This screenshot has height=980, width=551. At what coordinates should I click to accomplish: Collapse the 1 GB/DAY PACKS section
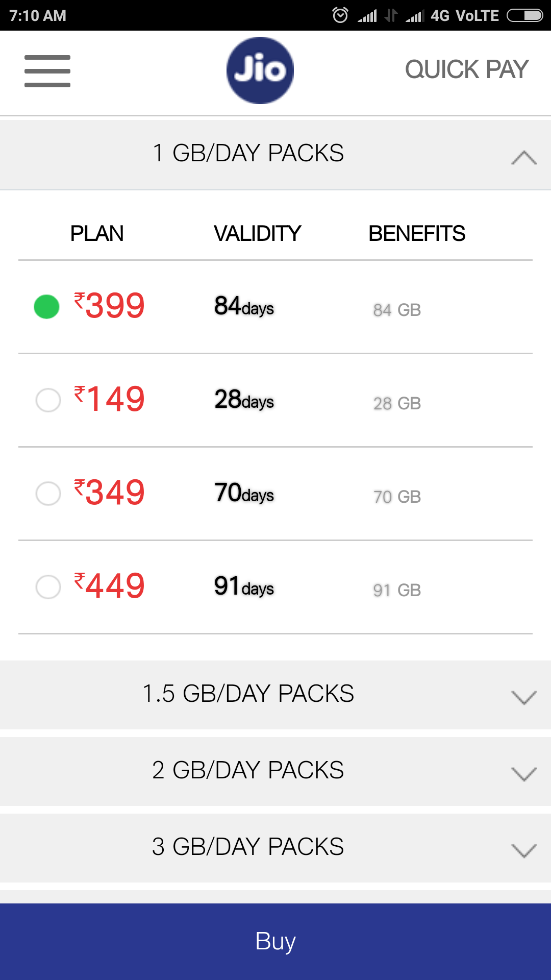click(524, 157)
